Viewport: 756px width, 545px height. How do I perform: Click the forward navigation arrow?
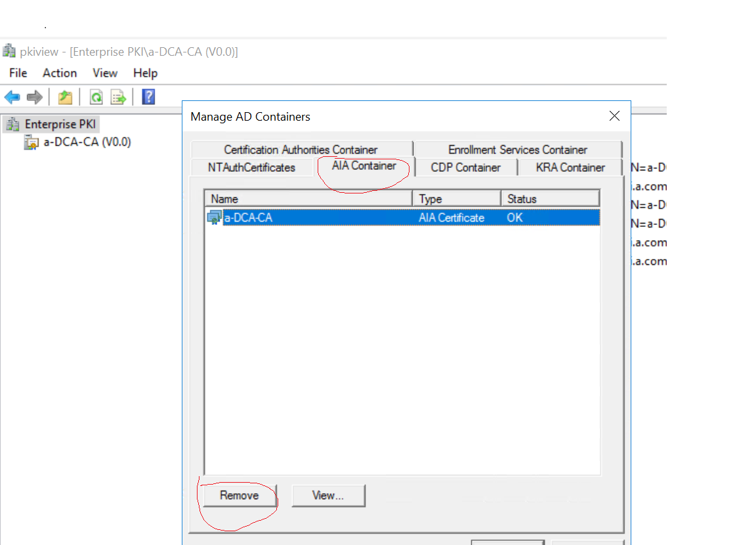(x=33, y=96)
